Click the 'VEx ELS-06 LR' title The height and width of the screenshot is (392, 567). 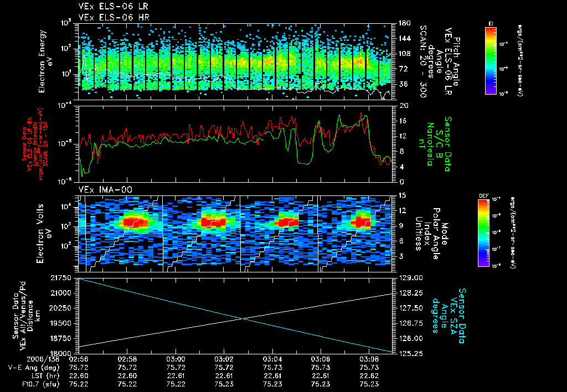tap(113, 7)
